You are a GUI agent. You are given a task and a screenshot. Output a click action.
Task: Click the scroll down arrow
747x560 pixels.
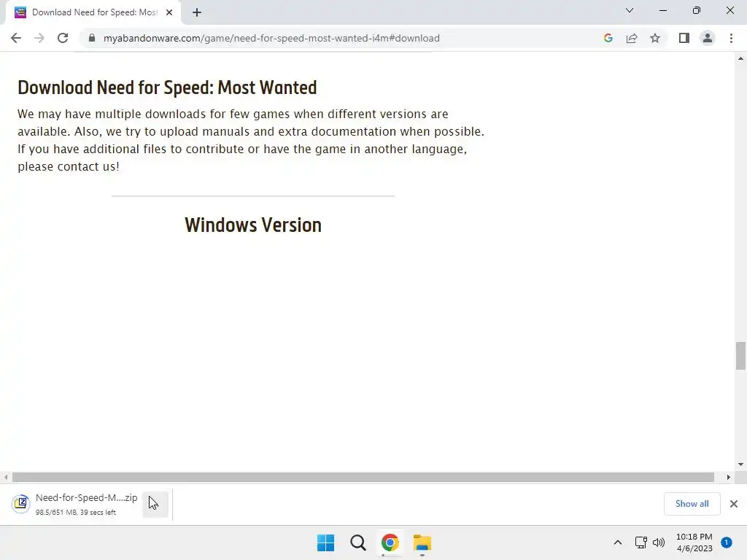(x=740, y=464)
